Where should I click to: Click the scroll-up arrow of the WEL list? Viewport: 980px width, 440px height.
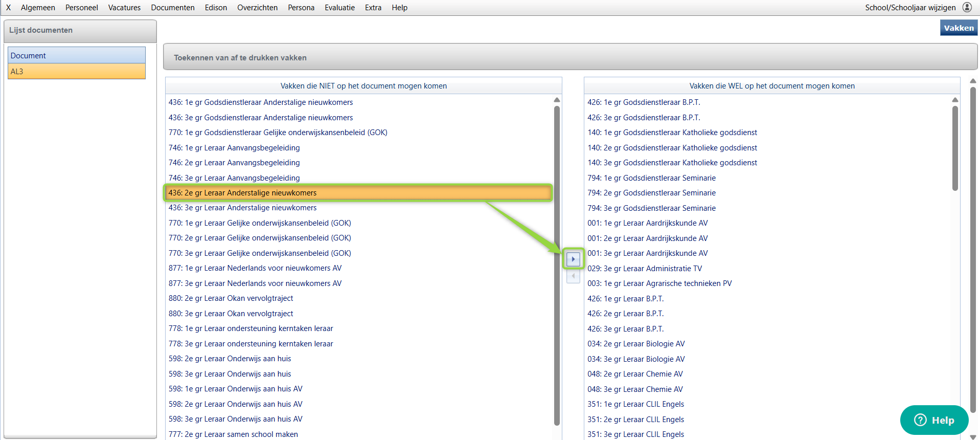click(954, 100)
